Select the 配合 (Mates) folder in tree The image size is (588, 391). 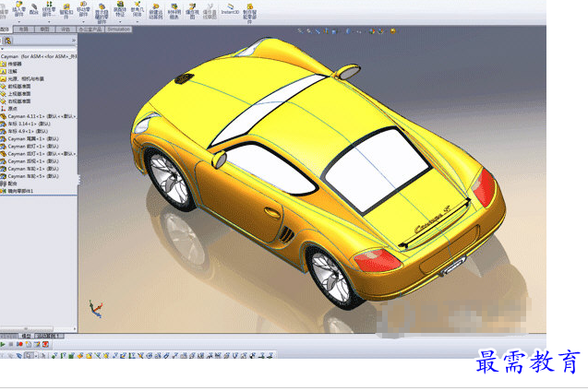(9, 184)
